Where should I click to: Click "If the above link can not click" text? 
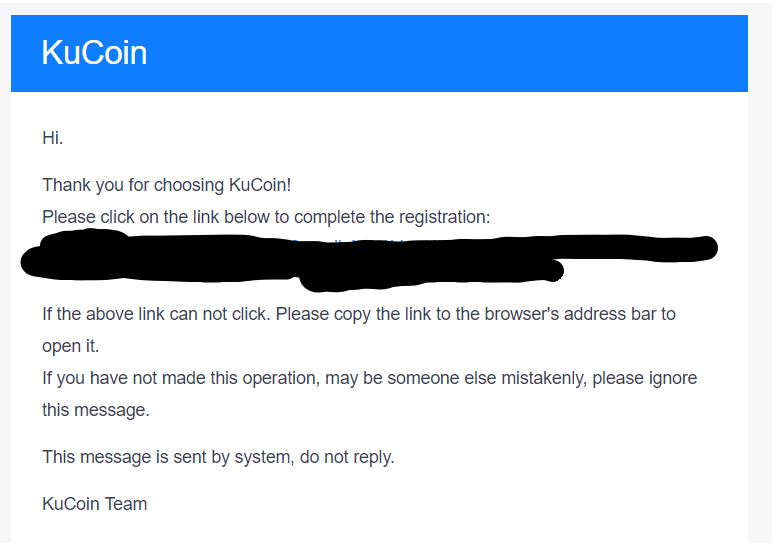pyautogui.click(x=156, y=314)
